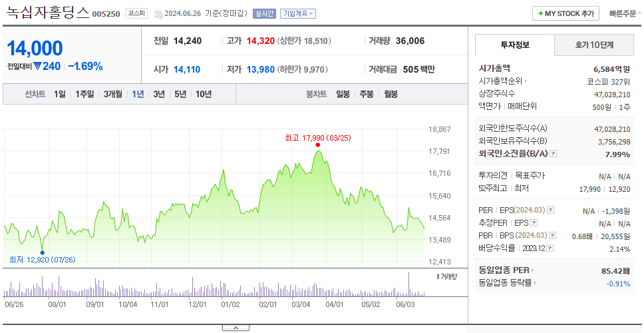
Task: Select the 1일 line chart period
Action: point(60,94)
